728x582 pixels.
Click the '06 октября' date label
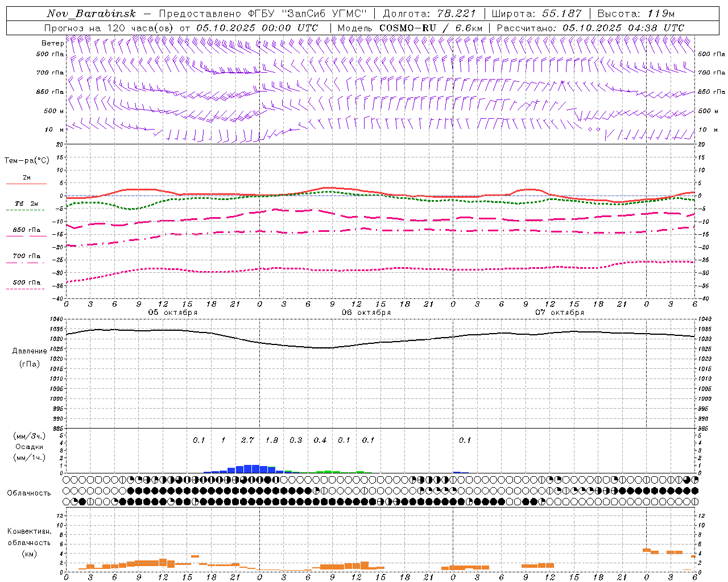pos(366,313)
